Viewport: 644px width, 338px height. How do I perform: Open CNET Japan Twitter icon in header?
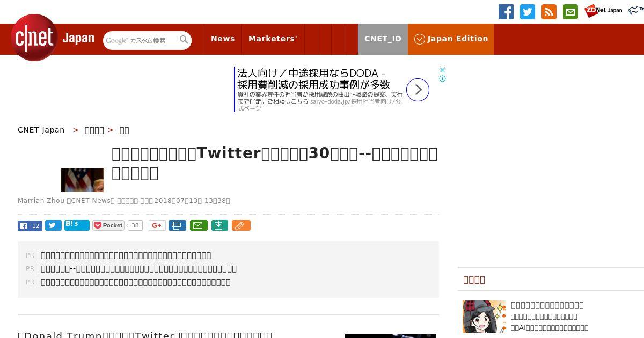[x=528, y=12]
